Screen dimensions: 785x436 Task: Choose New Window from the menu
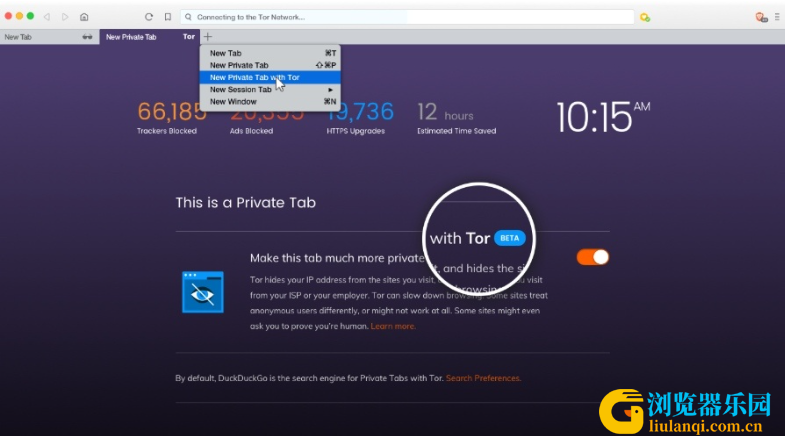(x=270, y=101)
